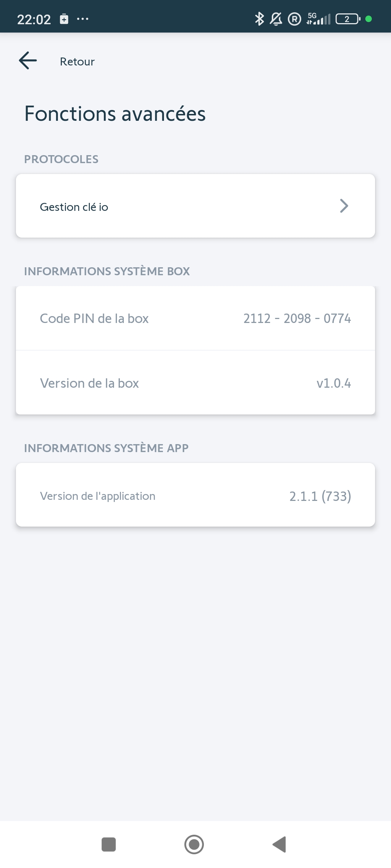Tap the app version 2.1.1 (733) value
The image size is (391, 868).
320,496
